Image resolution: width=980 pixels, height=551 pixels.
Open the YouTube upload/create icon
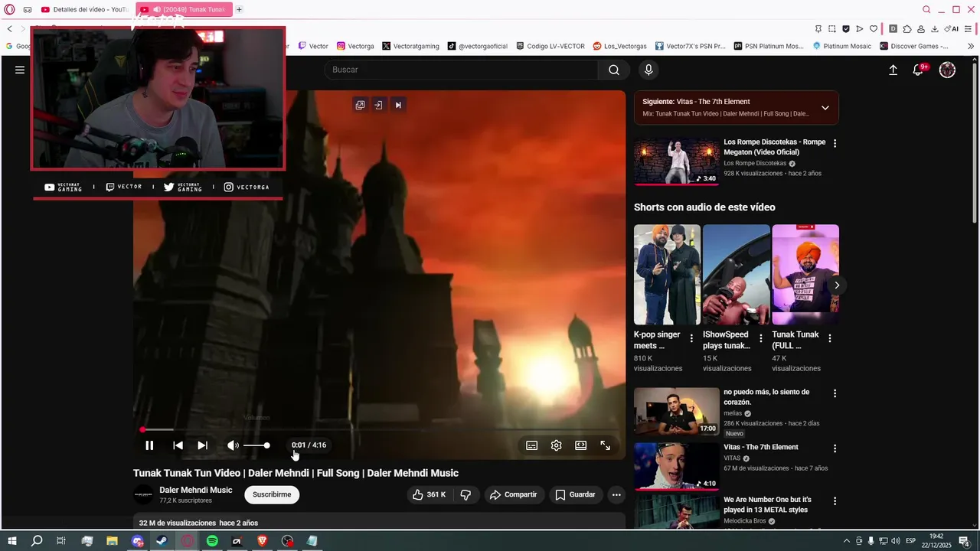click(x=893, y=70)
